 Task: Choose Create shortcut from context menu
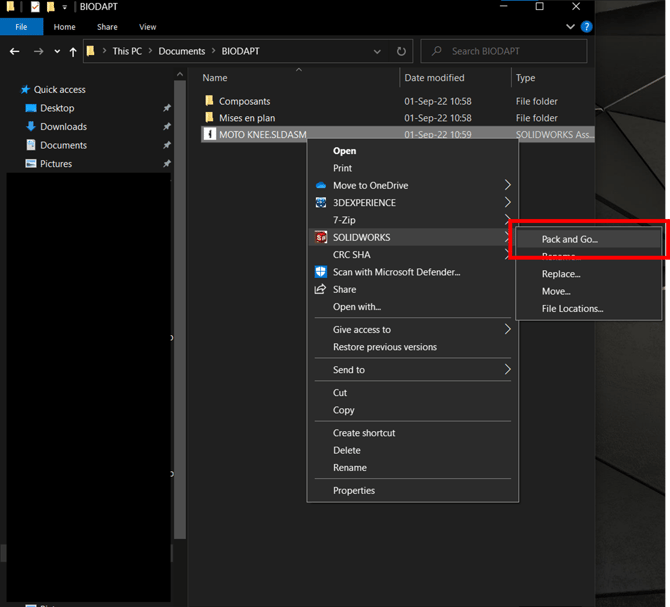click(364, 433)
